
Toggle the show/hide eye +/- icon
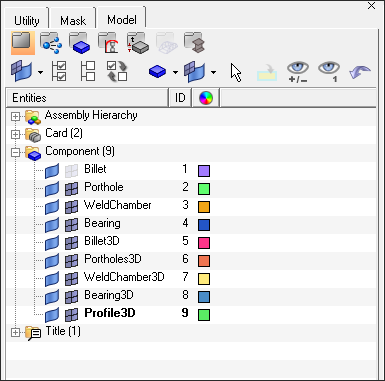298,72
